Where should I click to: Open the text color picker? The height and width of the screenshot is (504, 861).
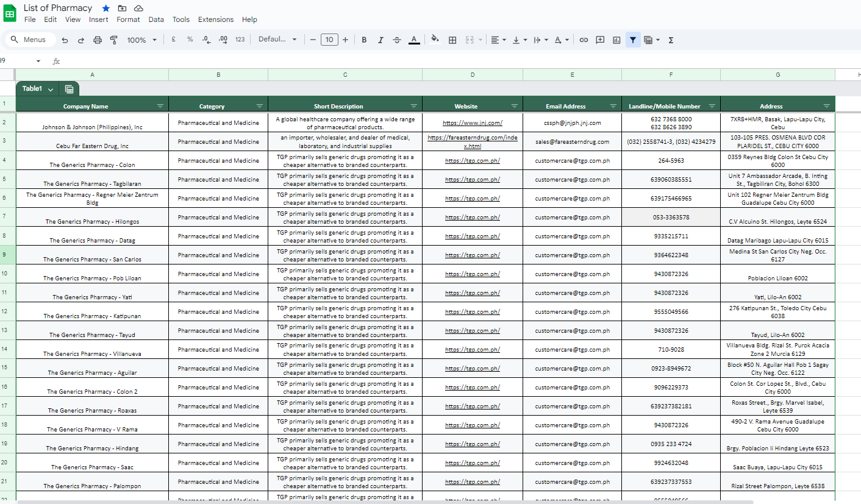(414, 40)
